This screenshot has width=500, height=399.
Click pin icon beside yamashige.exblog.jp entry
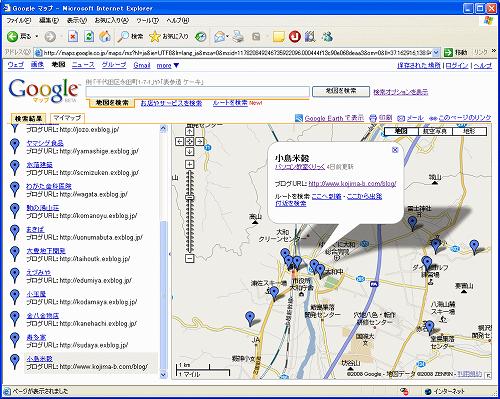tap(14, 147)
